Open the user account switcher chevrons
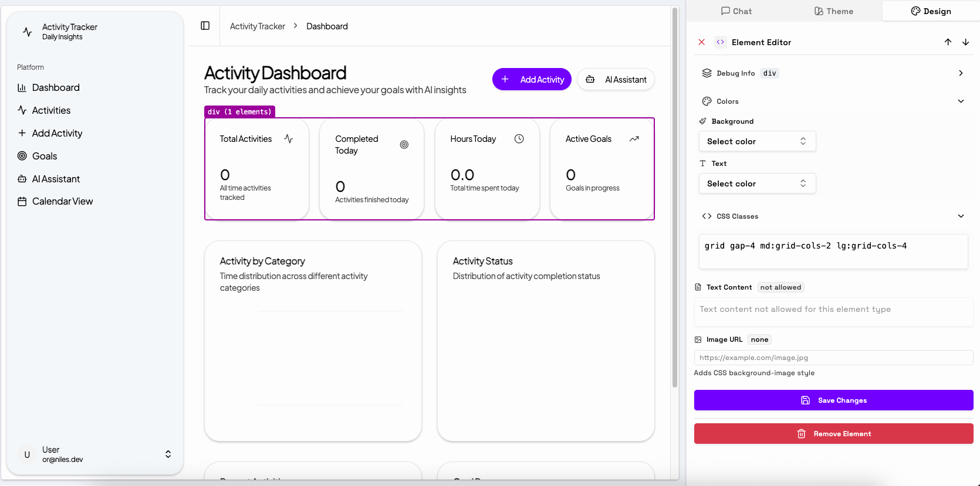The width and height of the screenshot is (980, 486). click(x=168, y=454)
